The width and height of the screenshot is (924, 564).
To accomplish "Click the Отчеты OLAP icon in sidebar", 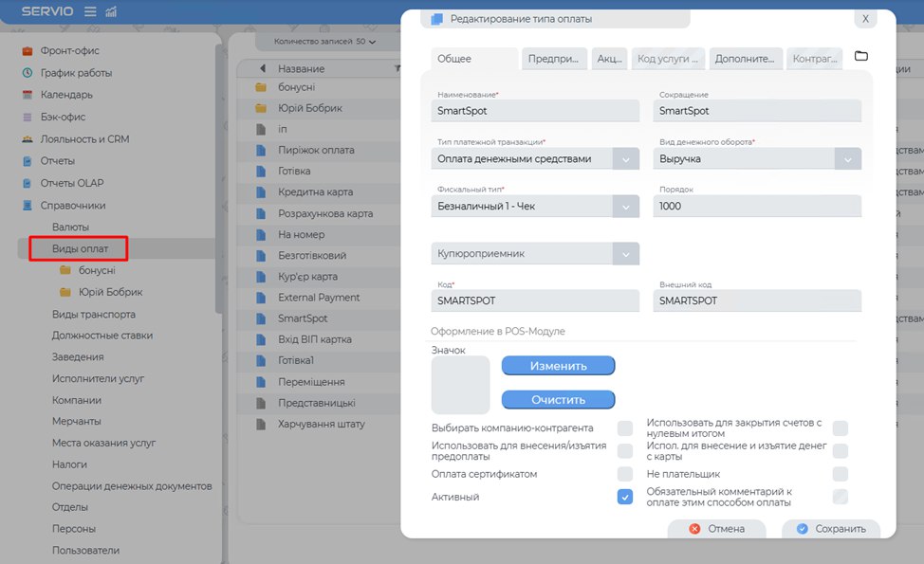I will tap(28, 183).
